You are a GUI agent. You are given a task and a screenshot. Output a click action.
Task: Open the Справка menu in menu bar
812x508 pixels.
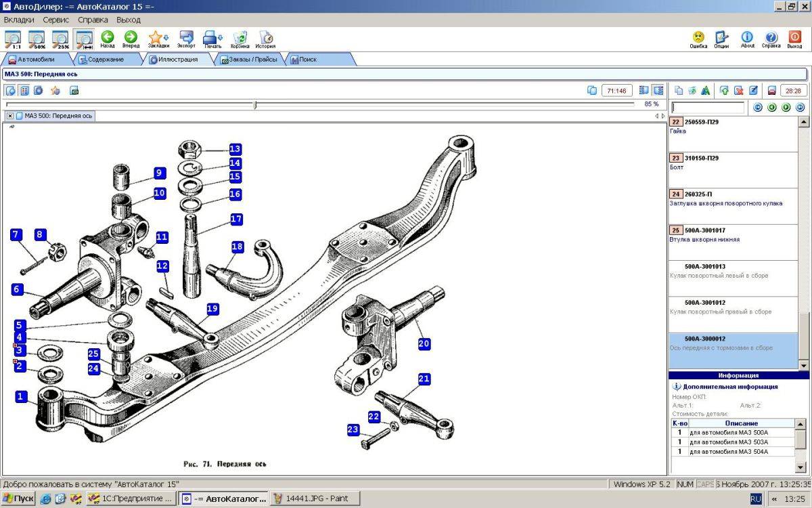click(93, 20)
